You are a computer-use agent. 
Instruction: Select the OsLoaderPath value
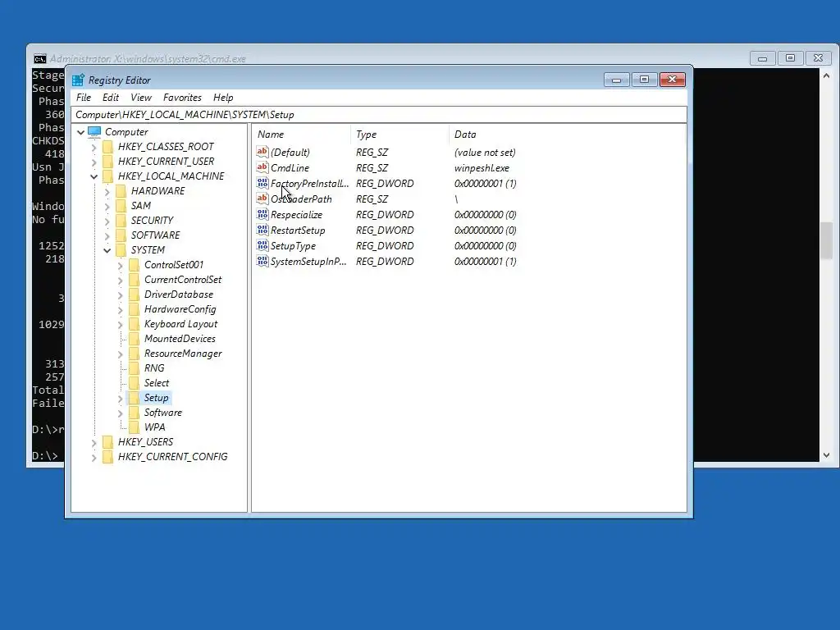point(301,199)
